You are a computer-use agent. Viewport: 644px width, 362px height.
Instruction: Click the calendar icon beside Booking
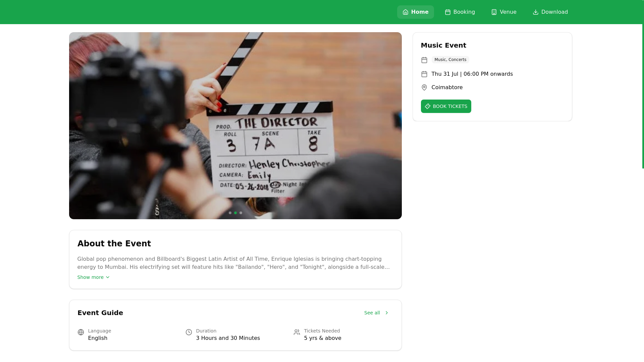(x=448, y=12)
